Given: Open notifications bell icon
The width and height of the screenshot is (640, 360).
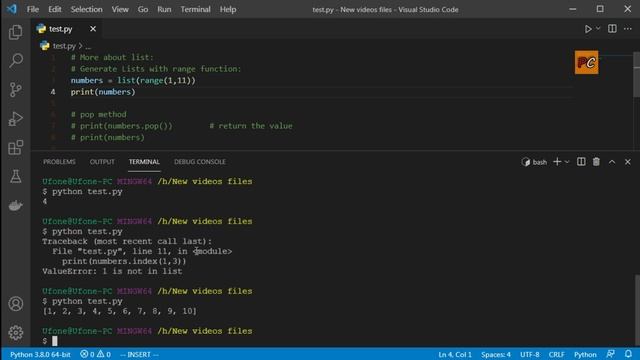Looking at the screenshot, I should (628, 354).
